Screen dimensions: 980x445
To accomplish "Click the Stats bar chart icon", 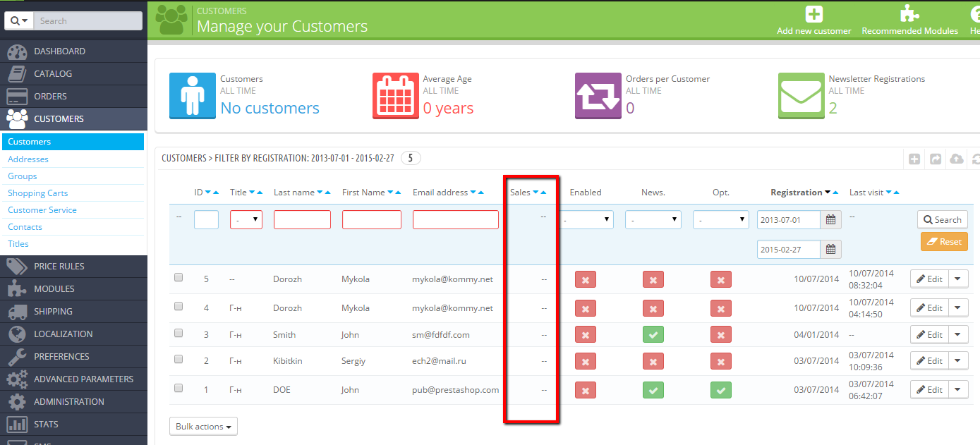I will point(17,425).
